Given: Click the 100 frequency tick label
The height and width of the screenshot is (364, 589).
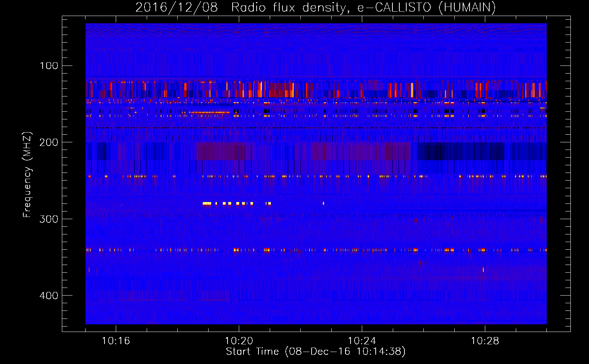Looking at the screenshot, I should tap(49, 66).
